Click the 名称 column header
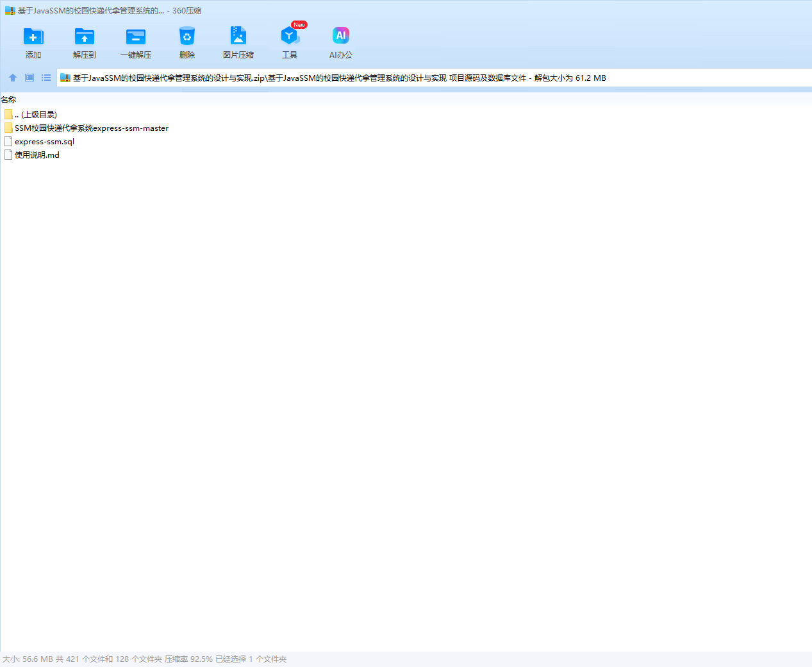This screenshot has height=667, width=812. [8, 100]
